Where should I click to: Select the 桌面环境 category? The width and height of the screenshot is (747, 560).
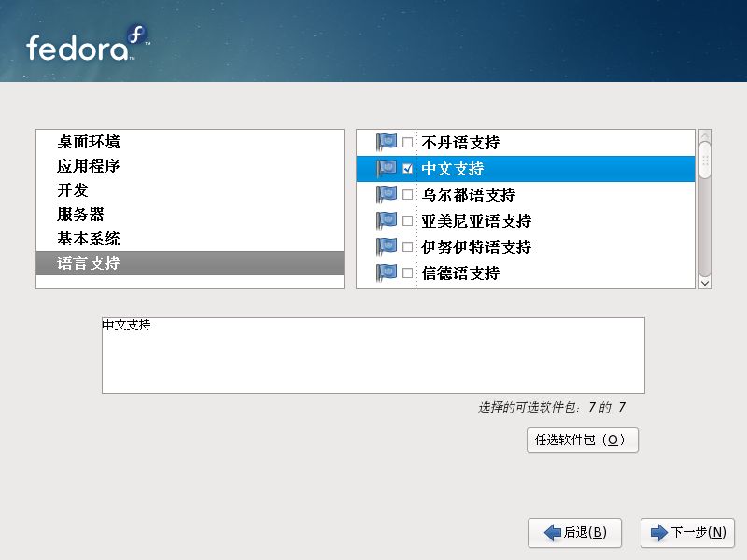pos(190,142)
